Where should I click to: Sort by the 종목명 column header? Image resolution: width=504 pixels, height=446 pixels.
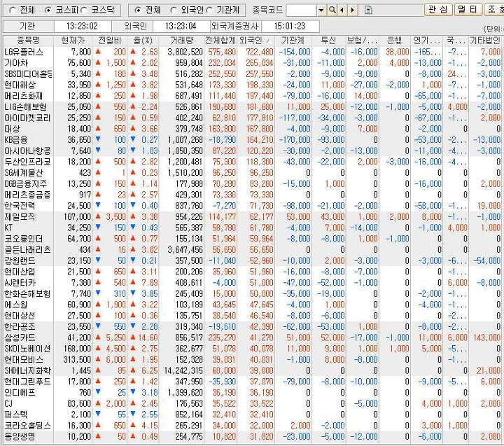pos(28,41)
